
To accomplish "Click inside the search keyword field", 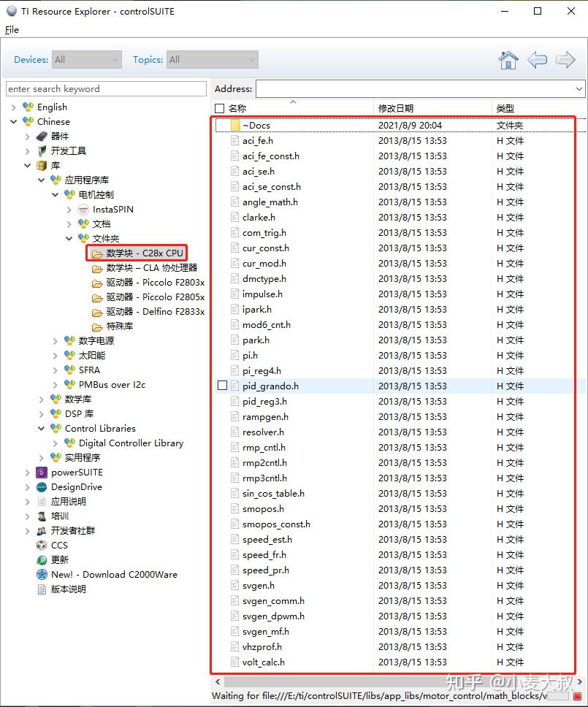I will [x=106, y=88].
